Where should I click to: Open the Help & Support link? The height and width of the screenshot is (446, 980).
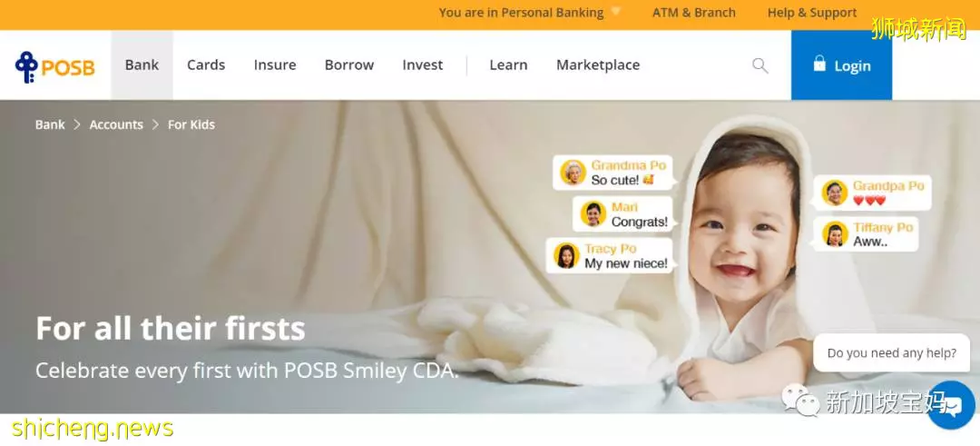click(812, 13)
